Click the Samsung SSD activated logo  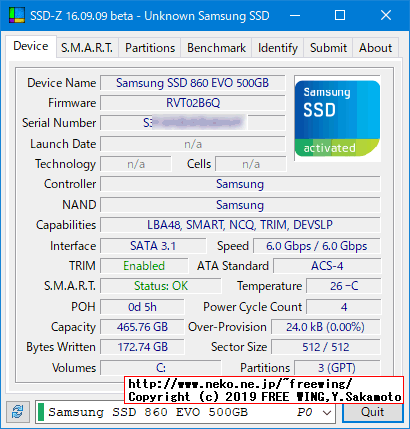tap(337, 118)
